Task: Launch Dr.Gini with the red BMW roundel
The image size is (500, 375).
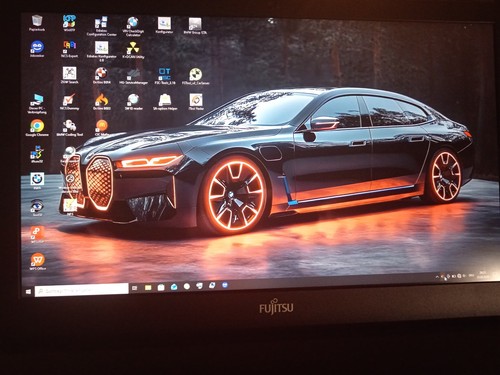Action: point(101,75)
